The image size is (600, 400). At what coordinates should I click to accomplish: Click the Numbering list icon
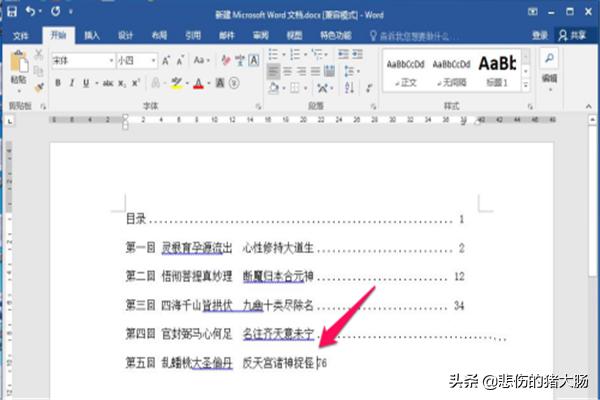(295, 55)
